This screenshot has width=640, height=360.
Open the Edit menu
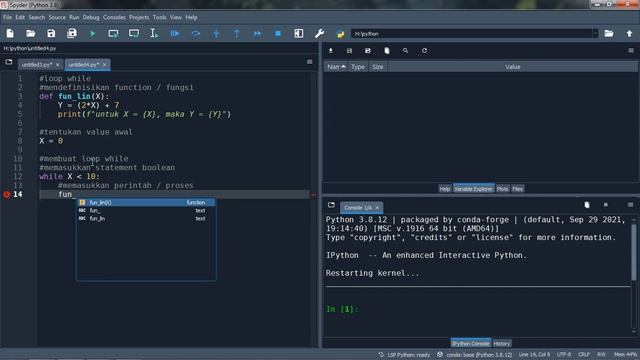coord(20,18)
